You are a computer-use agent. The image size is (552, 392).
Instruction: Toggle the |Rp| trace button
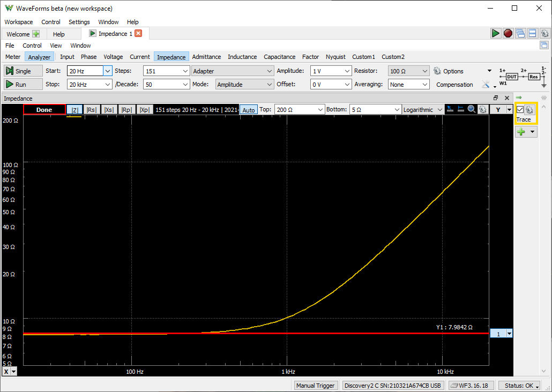126,110
